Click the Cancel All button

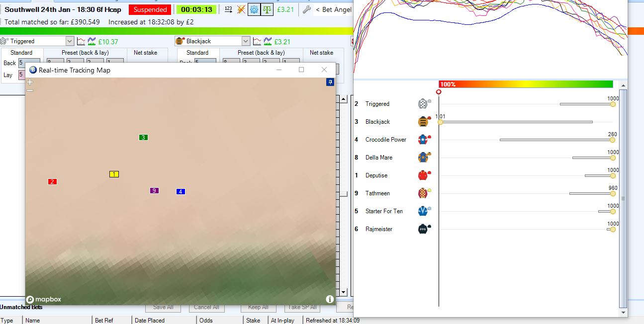pos(206,307)
